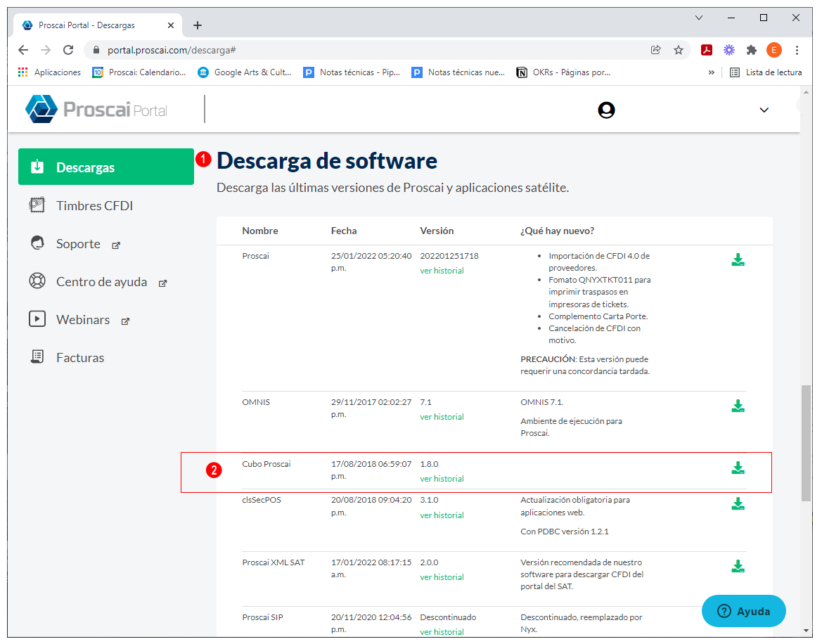Open a new browser tab

[x=198, y=25]
